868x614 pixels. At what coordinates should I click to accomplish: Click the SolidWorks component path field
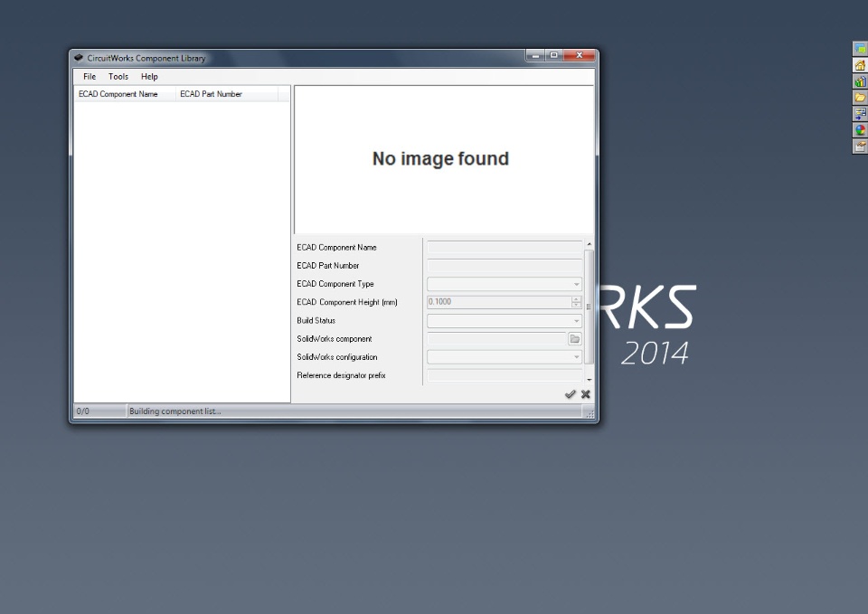click(x=496, y=339)
